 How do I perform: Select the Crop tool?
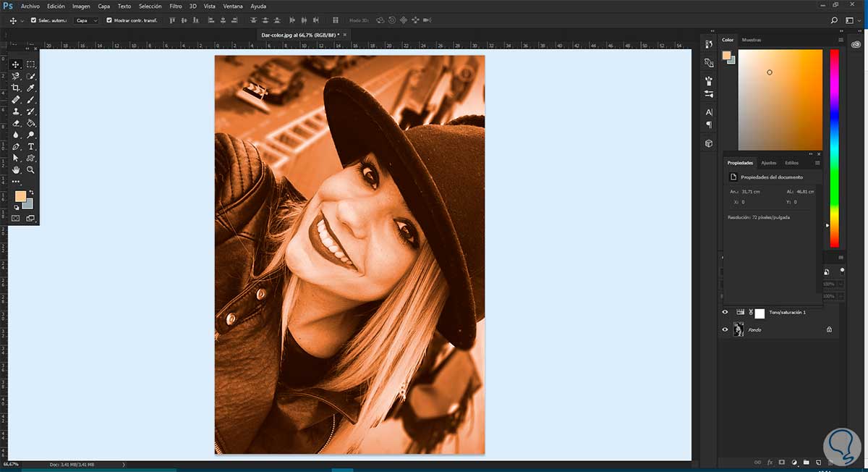click(16, 88)
